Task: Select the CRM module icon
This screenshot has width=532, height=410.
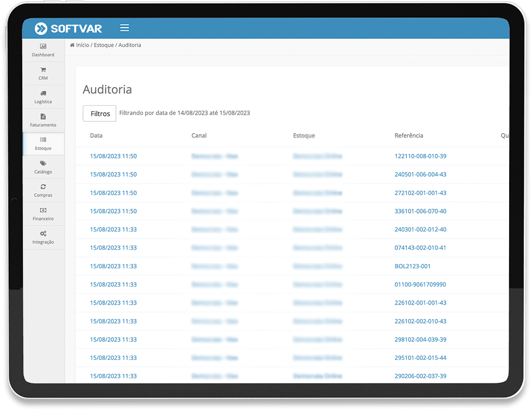Action: [43, 73]
